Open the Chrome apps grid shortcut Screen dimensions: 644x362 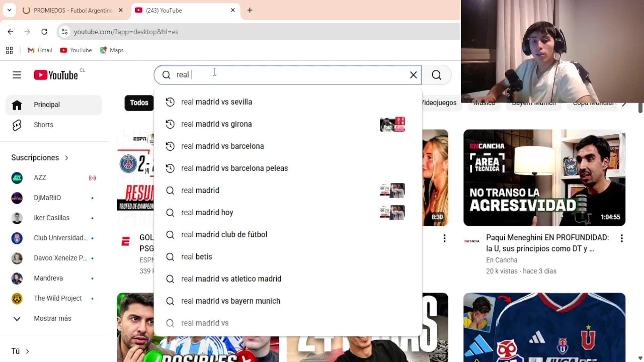point(9,50)
